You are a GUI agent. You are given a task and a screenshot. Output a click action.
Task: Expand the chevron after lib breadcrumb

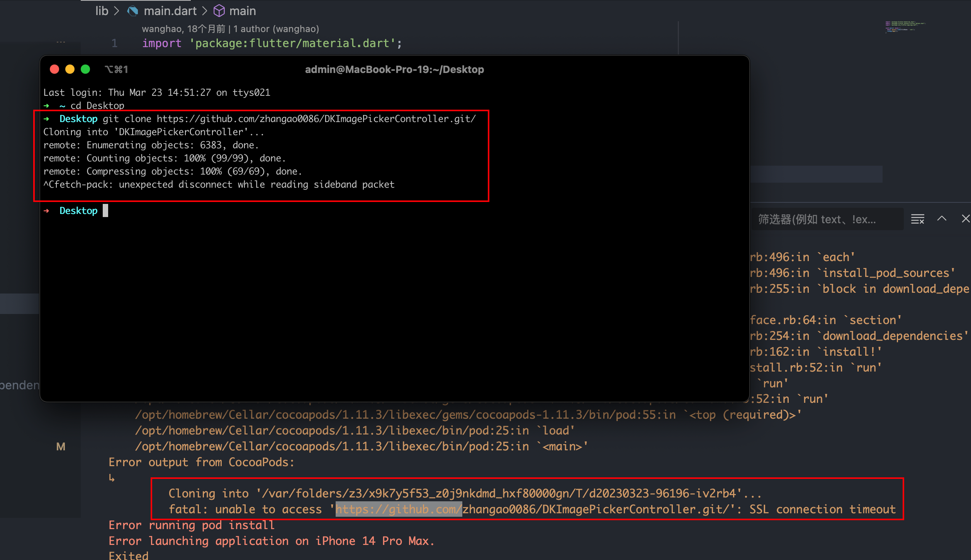click(117, 11)
